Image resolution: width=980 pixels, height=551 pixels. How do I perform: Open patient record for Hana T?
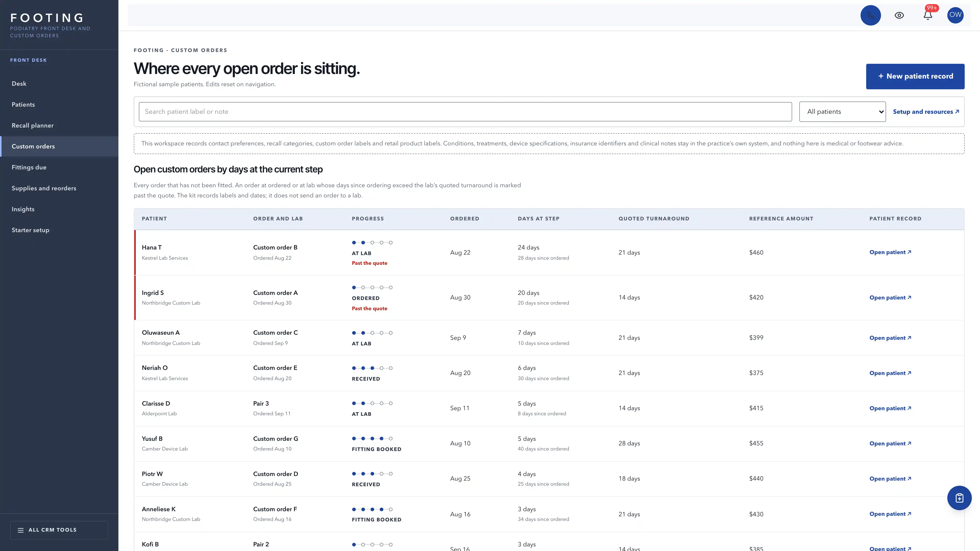pos(890,252)
